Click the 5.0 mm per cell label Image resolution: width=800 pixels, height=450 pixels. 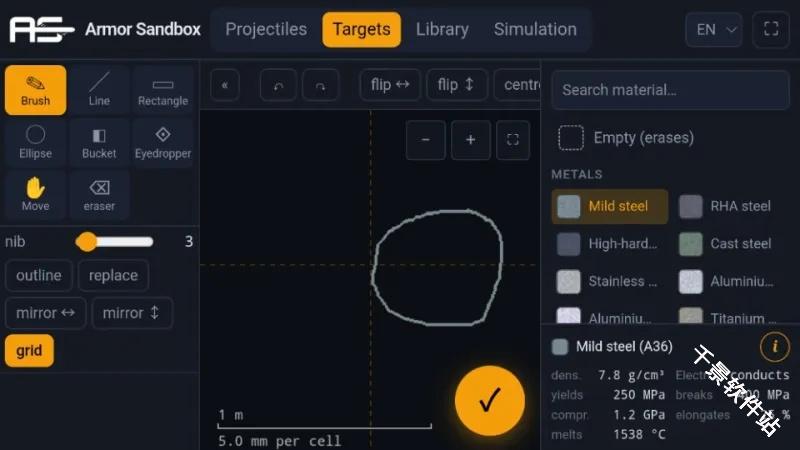(x=279, y=441)
